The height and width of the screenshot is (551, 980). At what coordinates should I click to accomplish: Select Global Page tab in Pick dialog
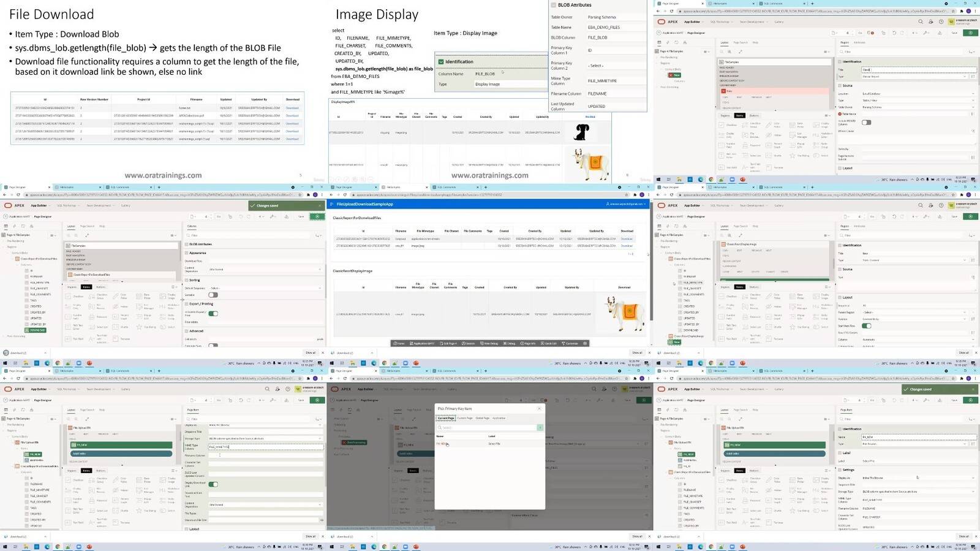pyautogui.click(x=483, y=418)
